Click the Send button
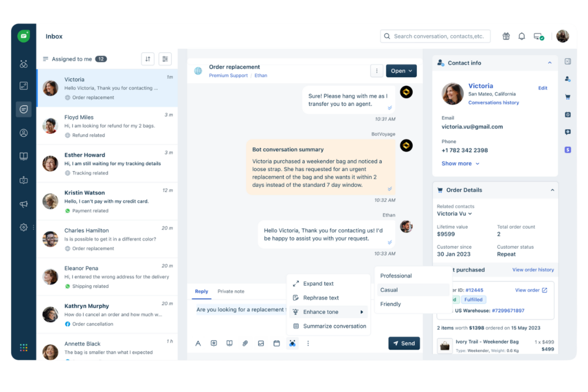 pos(404,343)
